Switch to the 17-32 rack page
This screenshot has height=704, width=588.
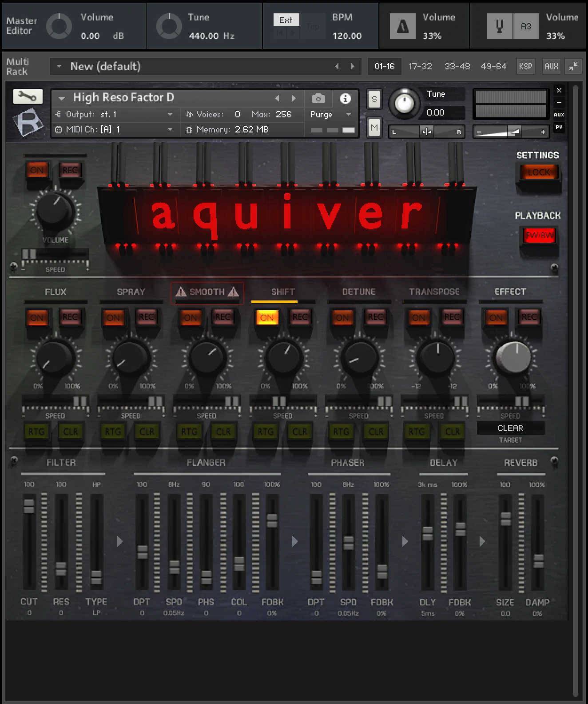coord(420,66)
